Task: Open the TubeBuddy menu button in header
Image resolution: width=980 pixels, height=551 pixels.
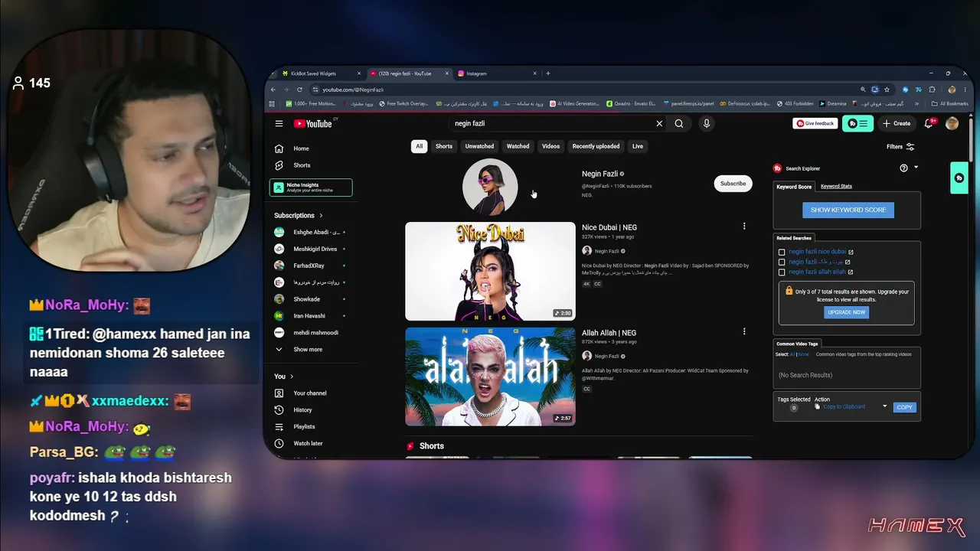Action: [x=857, y=123]
